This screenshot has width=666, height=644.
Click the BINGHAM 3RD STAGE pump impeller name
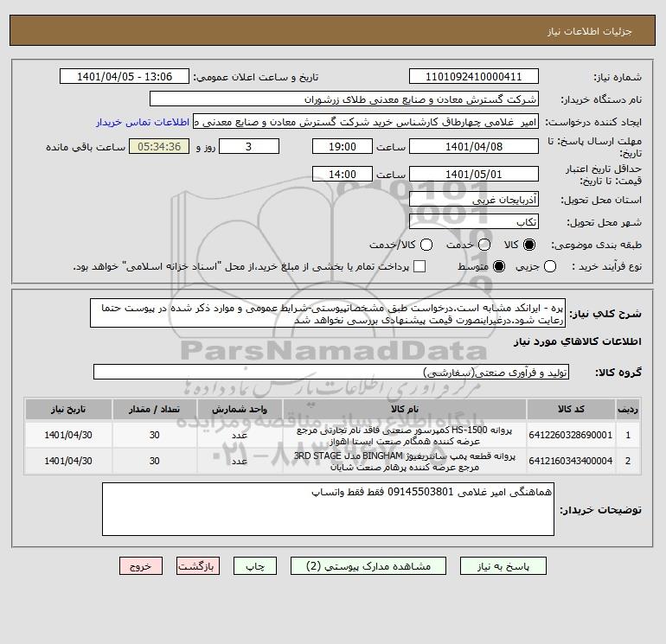[x=405, y=462]
